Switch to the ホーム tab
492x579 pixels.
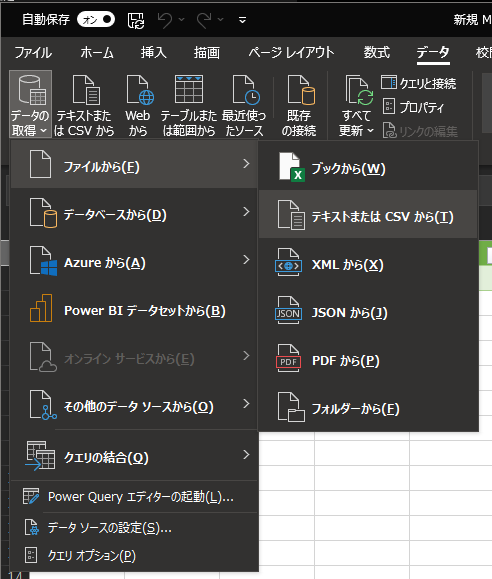97,52
